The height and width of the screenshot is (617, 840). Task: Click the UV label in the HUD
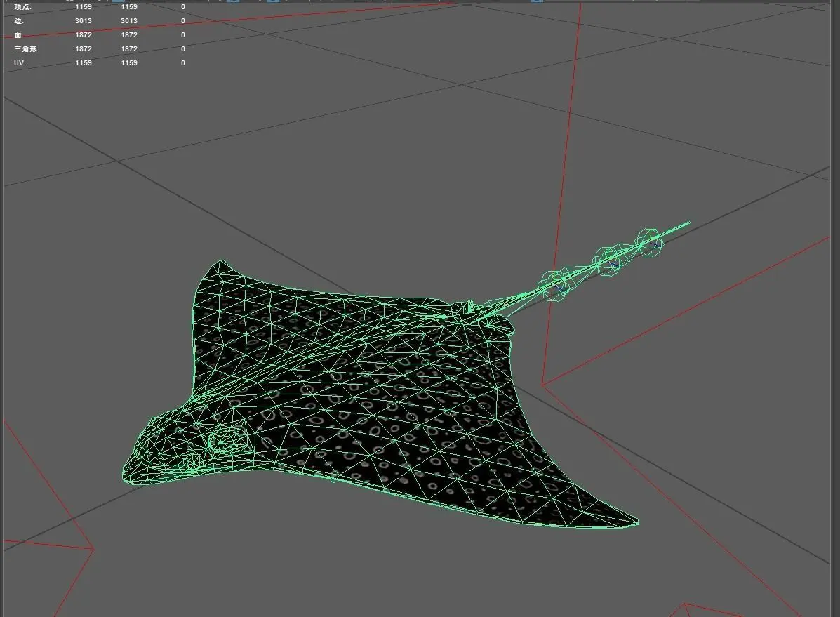(20, 62)
